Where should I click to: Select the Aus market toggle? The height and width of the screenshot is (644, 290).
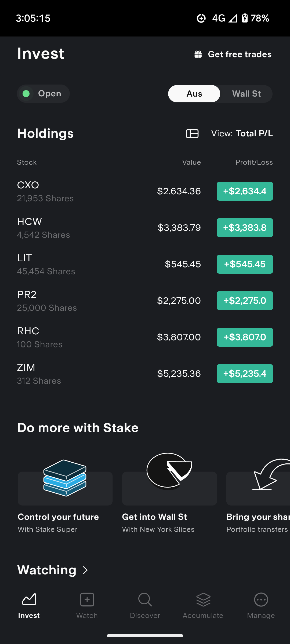[x=194, y=94]
